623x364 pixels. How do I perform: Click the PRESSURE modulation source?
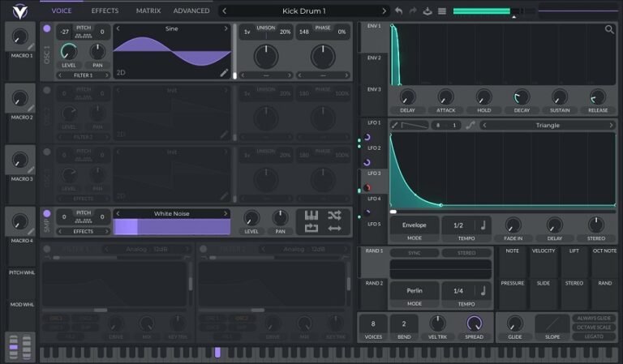click(512, 294)
